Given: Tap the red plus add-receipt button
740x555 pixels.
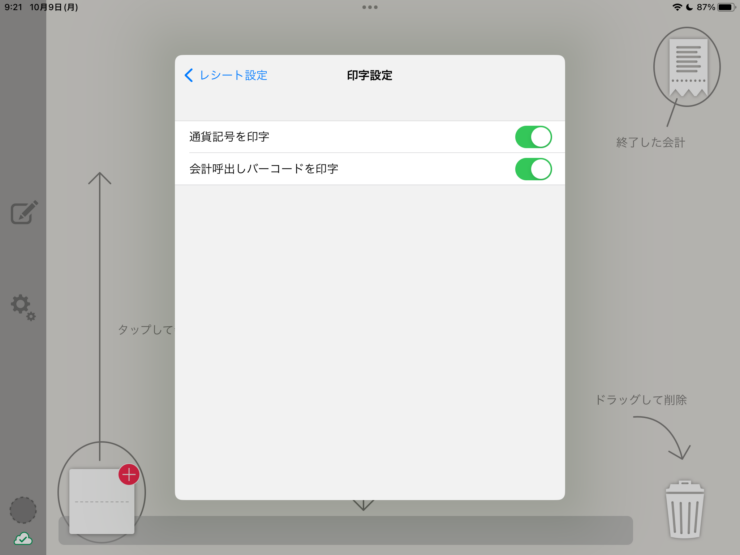Looking at the screenshot, I should click(129, 475).
